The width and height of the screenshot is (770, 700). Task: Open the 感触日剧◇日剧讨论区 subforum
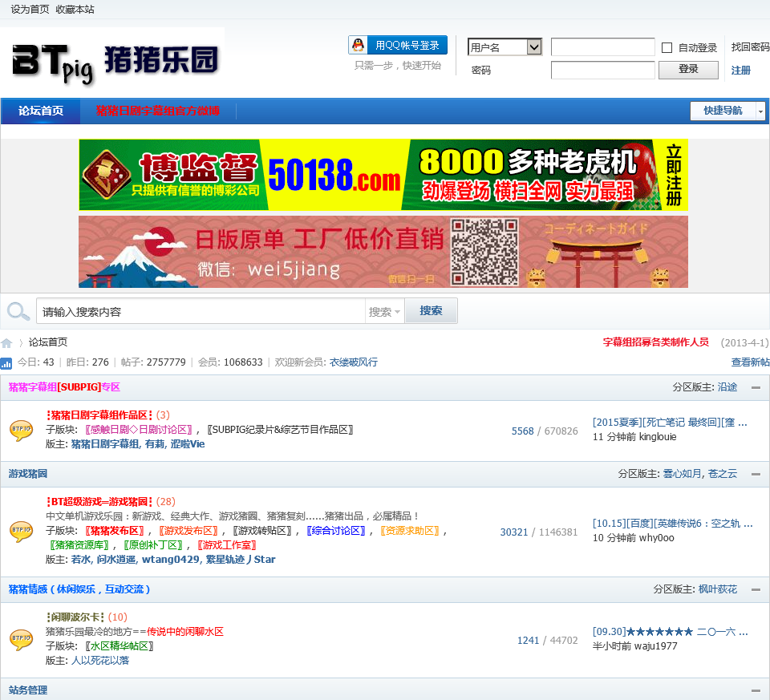(x=139, y=430)
